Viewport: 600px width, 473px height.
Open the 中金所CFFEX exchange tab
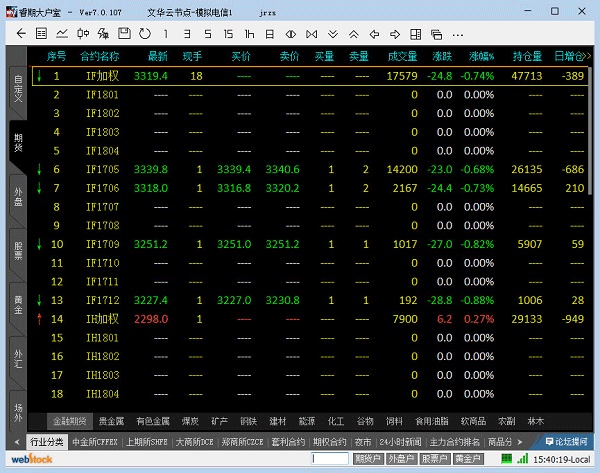pos(95,441)
